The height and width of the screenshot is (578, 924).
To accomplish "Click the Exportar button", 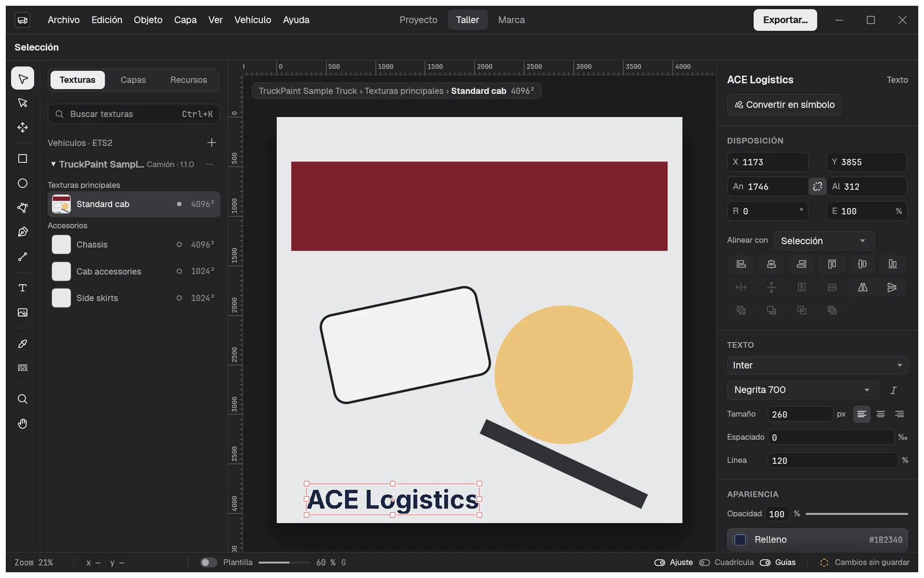I will pyautogui.click(x=785, y=20).
